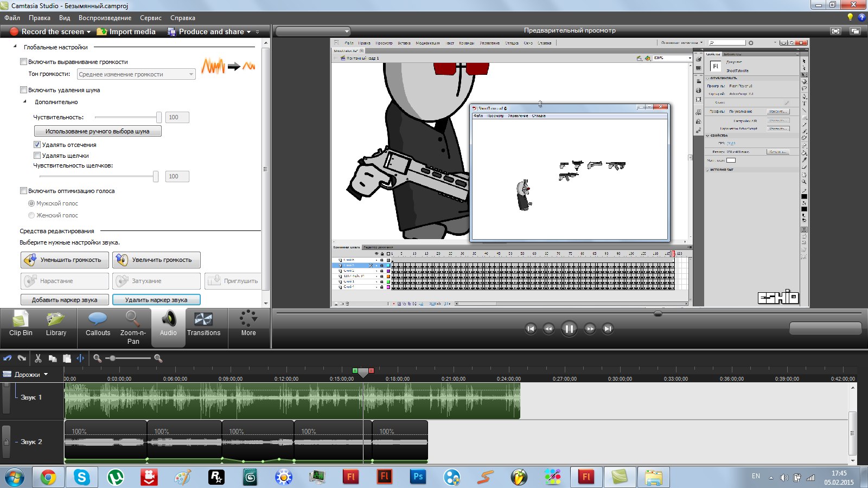Open Skype from the taskbar
Viewport: 868px width, 488px height.
(82, 477)
